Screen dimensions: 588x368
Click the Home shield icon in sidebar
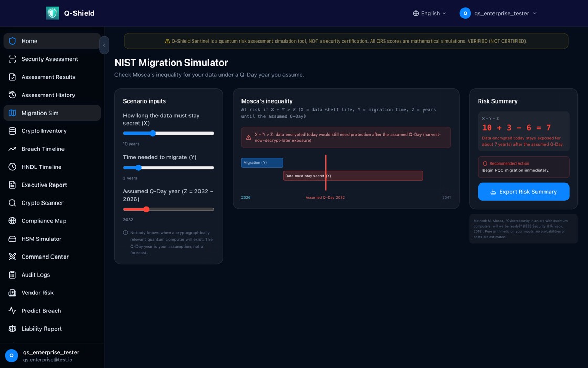point(13,41)
